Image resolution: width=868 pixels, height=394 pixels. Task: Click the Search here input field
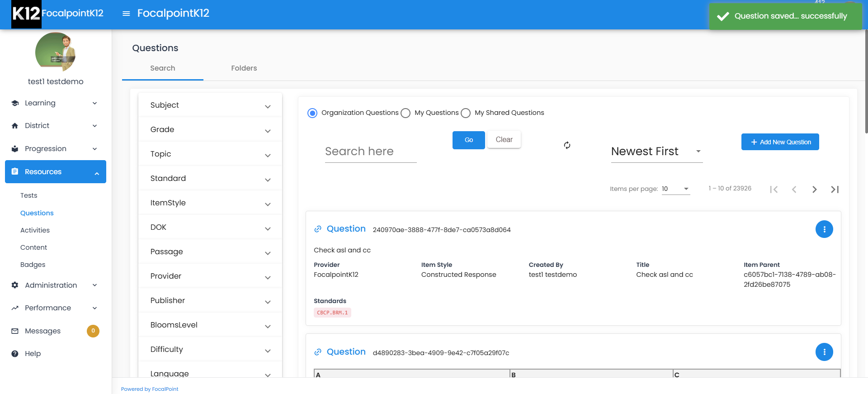tap(370, 152)
